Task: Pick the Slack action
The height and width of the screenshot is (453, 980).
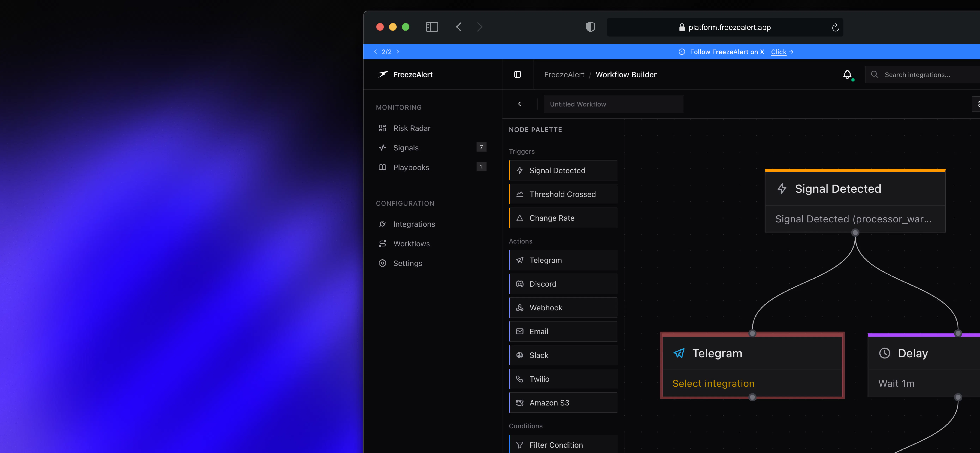Action: click(x=563, y=355)
